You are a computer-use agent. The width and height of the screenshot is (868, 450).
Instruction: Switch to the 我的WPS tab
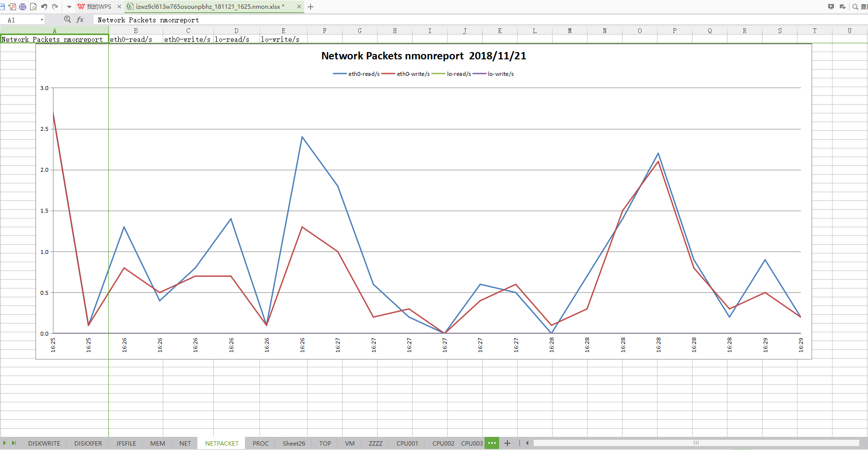click(95, 7)
